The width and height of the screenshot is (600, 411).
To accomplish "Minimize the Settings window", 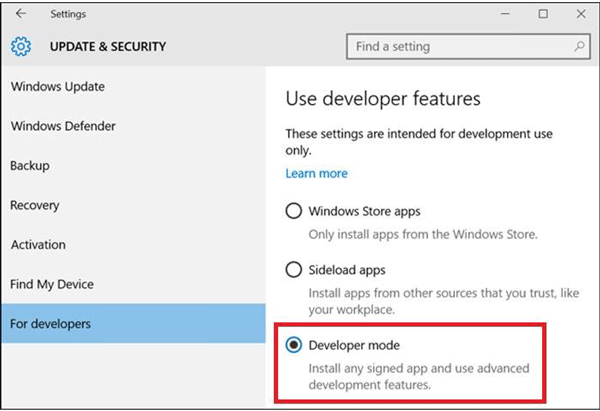I will coord(505,14).
